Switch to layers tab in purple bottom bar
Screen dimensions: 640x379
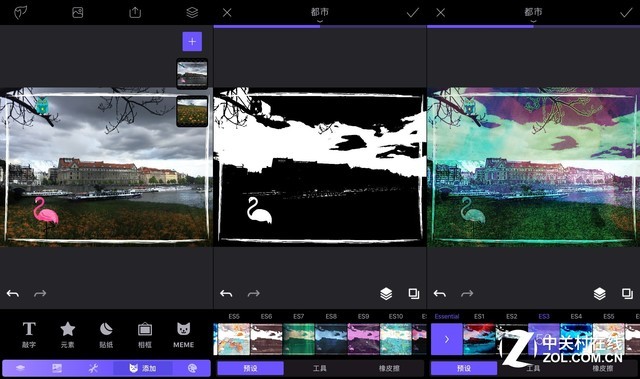[20, 368]
